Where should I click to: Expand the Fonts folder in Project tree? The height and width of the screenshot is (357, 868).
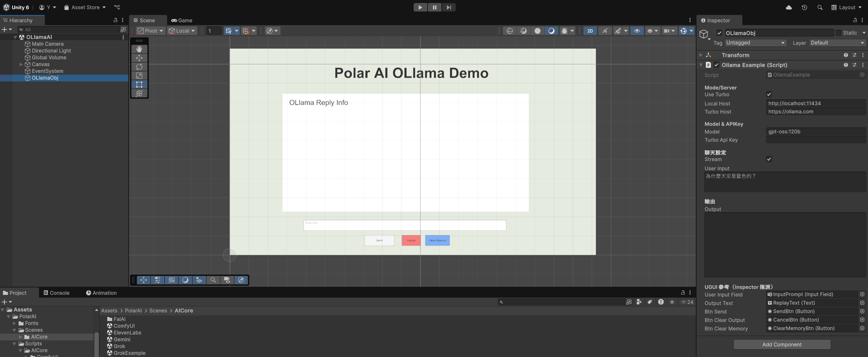[14, 323]
